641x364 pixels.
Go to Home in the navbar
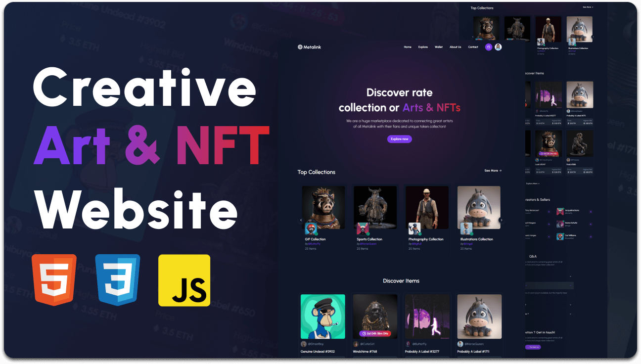[x=408, y=47]
